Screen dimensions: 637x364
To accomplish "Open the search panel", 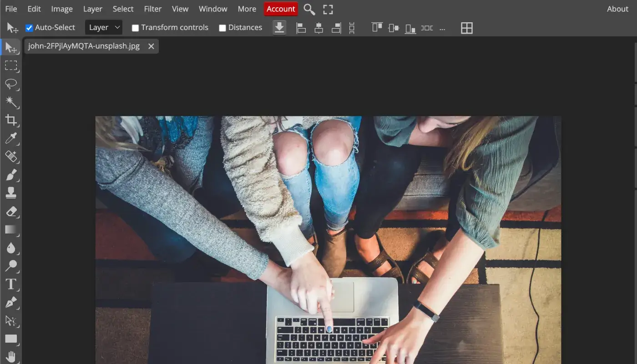I will click(309, 9).
